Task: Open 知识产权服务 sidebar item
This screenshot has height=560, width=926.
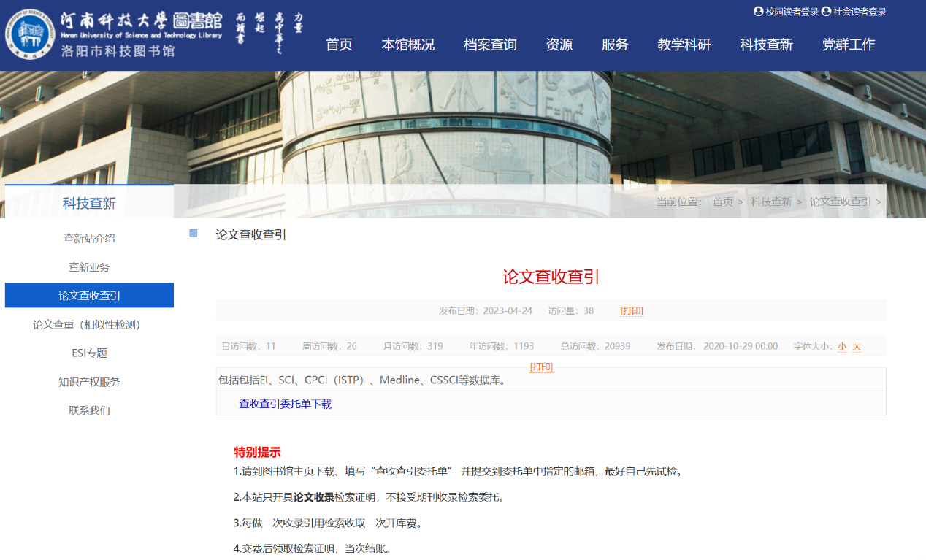Action: (89, 382)
